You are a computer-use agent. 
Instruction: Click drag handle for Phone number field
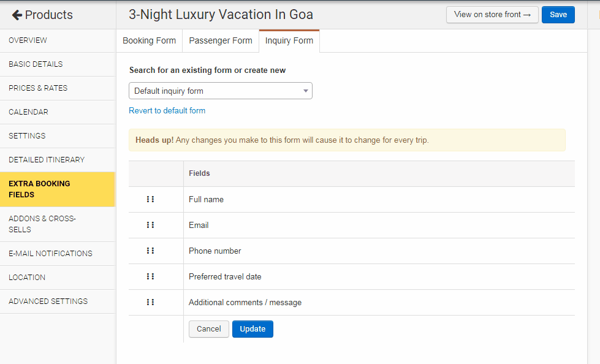click(x=150, y=251)
